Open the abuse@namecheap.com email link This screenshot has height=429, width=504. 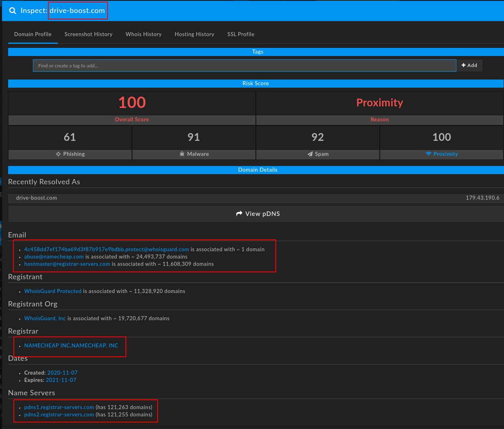(x=54, y=257)
